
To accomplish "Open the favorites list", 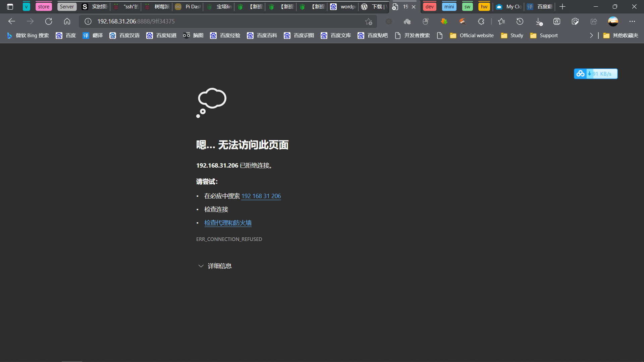I will [501, 21].
